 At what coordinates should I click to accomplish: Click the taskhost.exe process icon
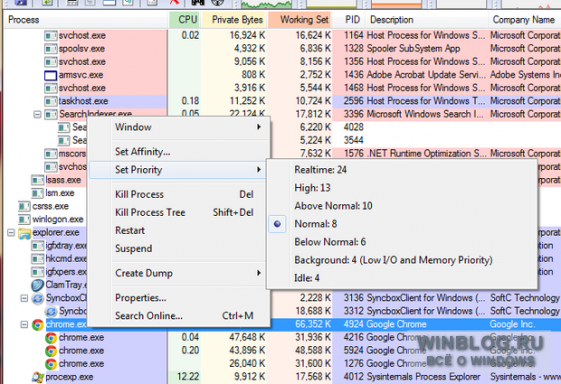(x=50, y=101)
